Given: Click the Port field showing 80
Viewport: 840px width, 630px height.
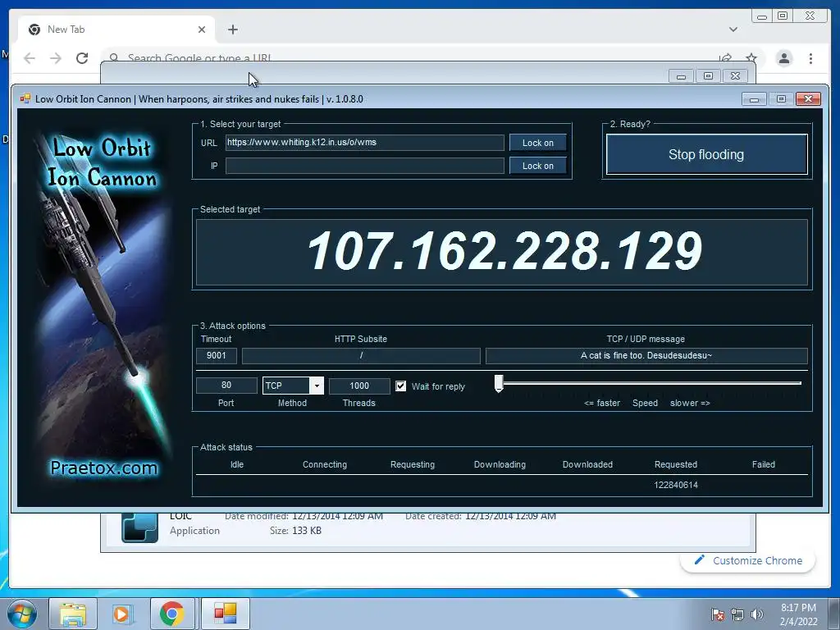Looking at the screenshot, I should coord(226,386).
